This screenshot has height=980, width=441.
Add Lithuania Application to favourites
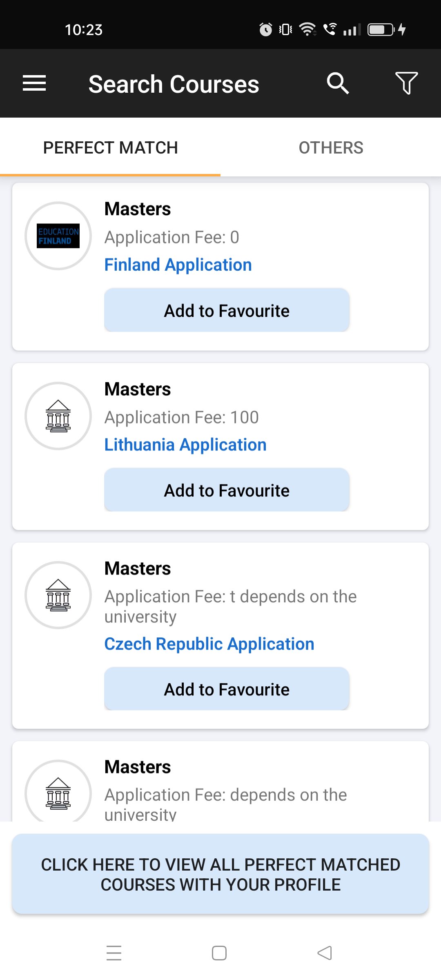[227, 490]
